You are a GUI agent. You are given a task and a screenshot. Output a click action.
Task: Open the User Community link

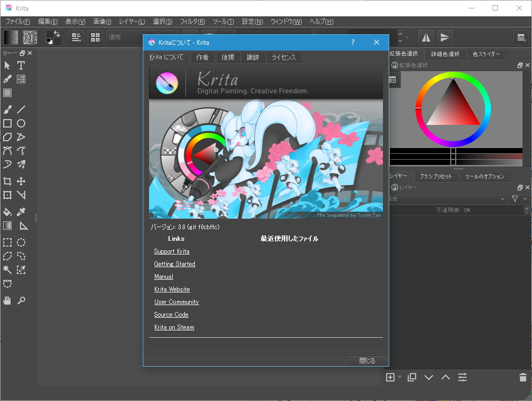coord(176,302)
